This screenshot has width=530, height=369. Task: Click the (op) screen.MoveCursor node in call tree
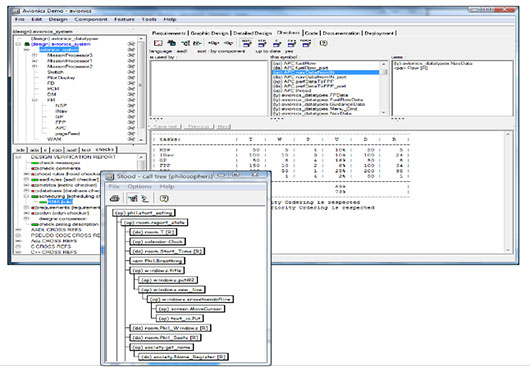[x=191, y=309]
